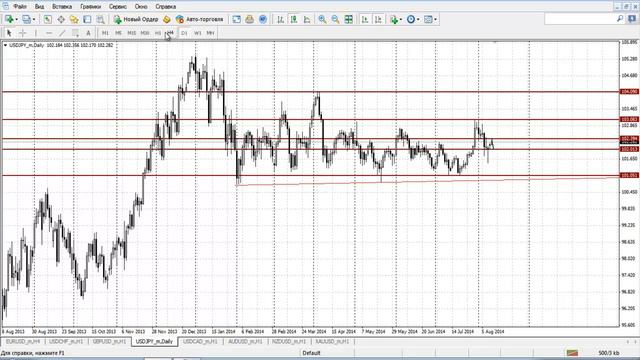Select the horizontal line drawing tool

(49, 33)
